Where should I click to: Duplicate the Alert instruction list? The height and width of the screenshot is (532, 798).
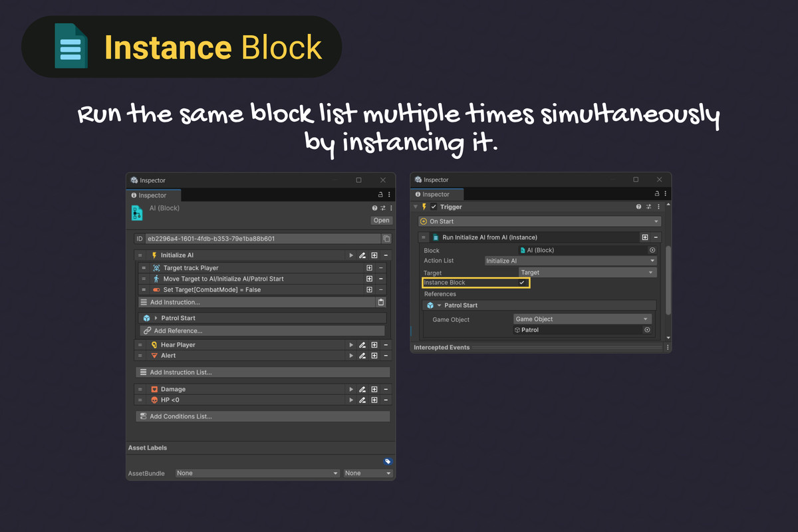coord(374,356)
